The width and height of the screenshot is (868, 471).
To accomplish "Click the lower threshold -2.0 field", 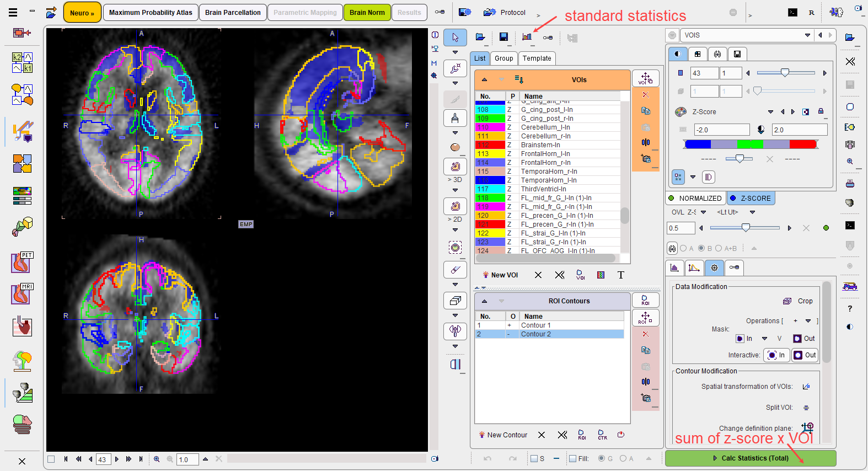I will (722, 130).
